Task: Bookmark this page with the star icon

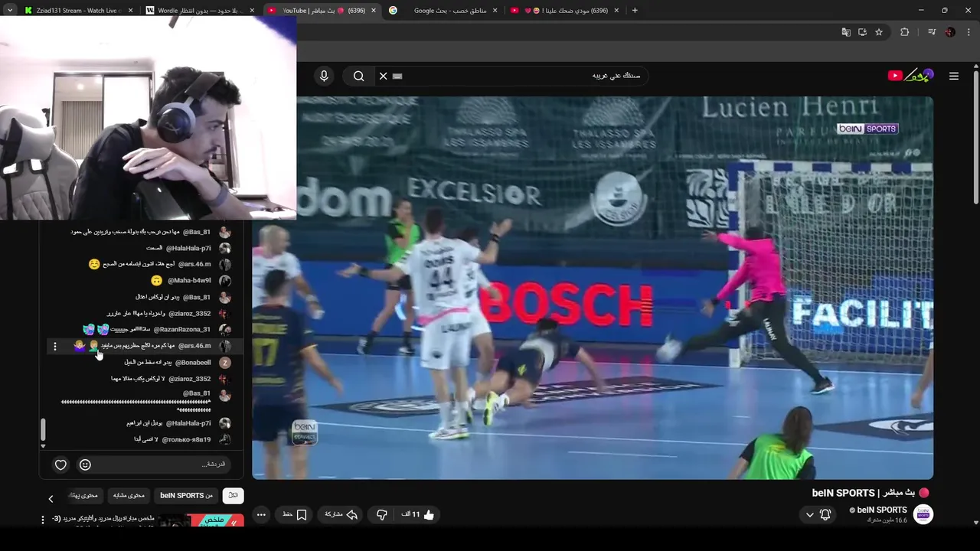Action: (x=879, y=32)
